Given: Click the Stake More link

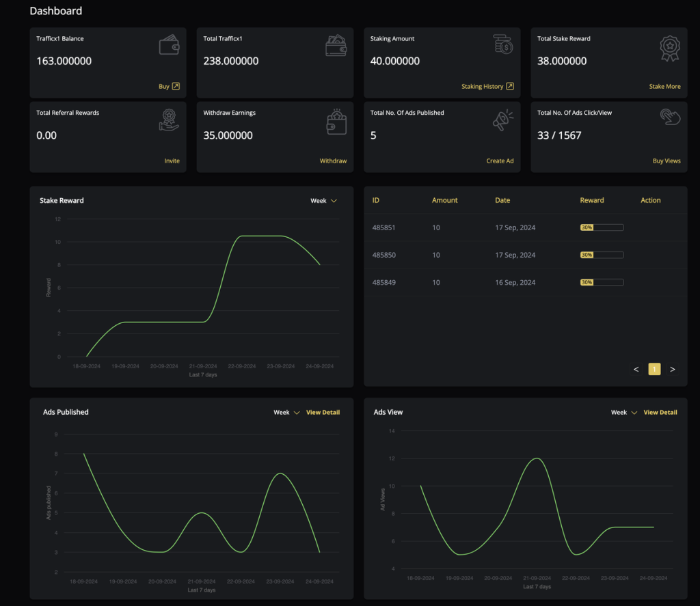Looking at the screenshot, I should click(664, 87).
